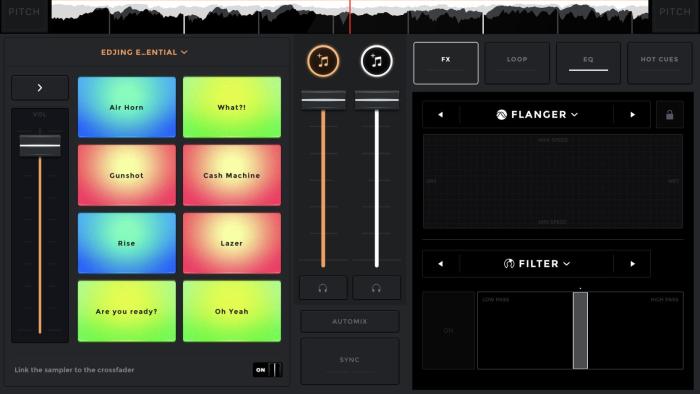Switch to the FX tab
Image resolution: width=700 pixels, height=394 pixels.
point(446,63)
